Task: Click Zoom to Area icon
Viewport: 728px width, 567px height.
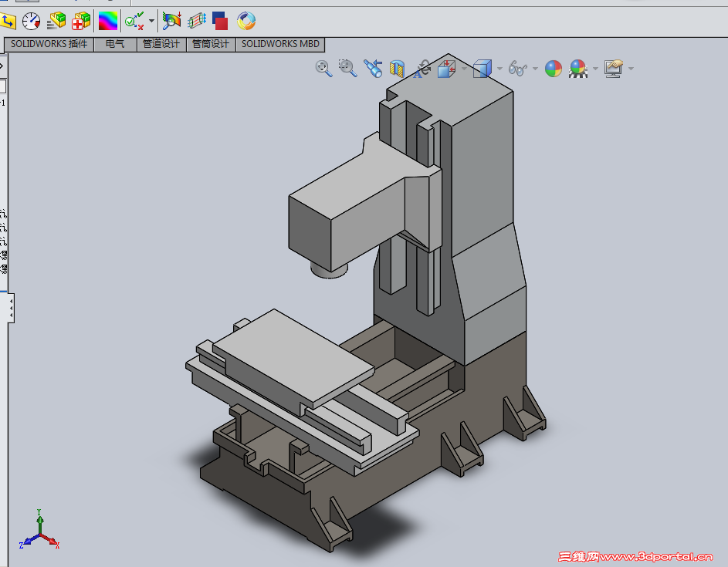Action: 347,68
